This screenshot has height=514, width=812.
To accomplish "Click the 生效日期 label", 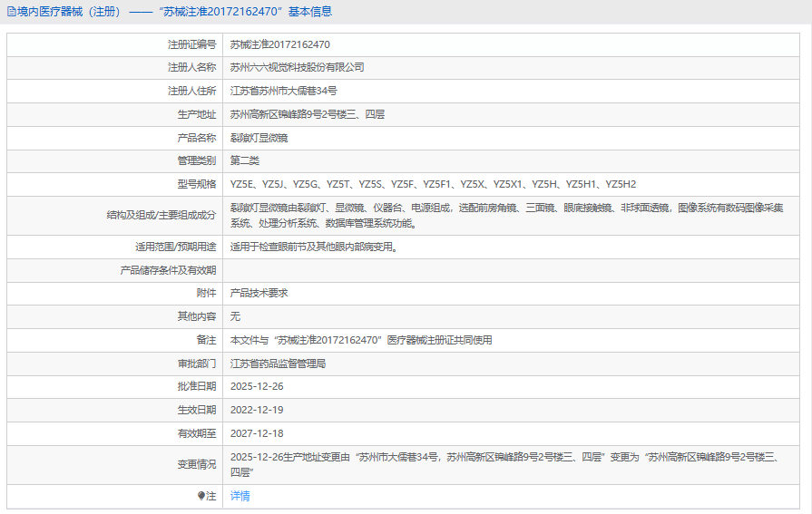I will coord(197,410).
